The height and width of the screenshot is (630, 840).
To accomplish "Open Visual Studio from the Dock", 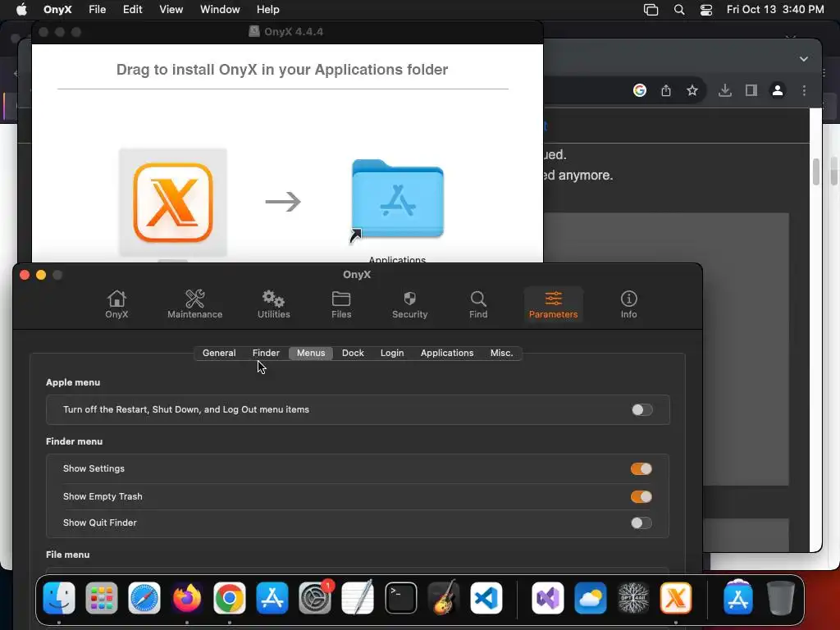I will point(547,597).
